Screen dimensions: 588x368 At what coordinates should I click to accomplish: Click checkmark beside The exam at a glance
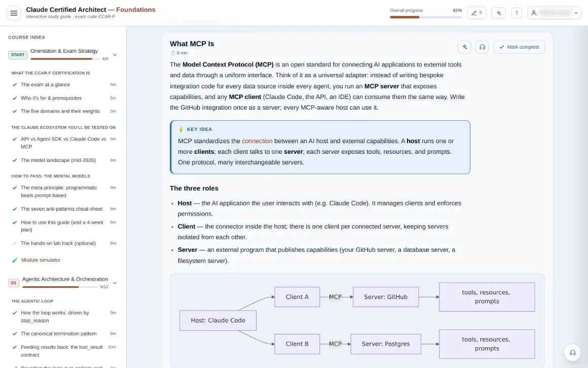pyautogui.click(x=15, y=85)
